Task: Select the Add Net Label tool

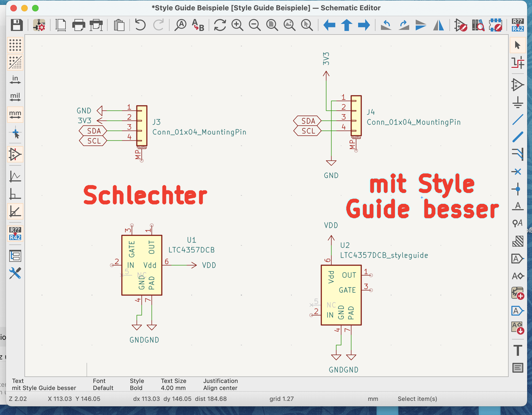Action: click(518, 206)
